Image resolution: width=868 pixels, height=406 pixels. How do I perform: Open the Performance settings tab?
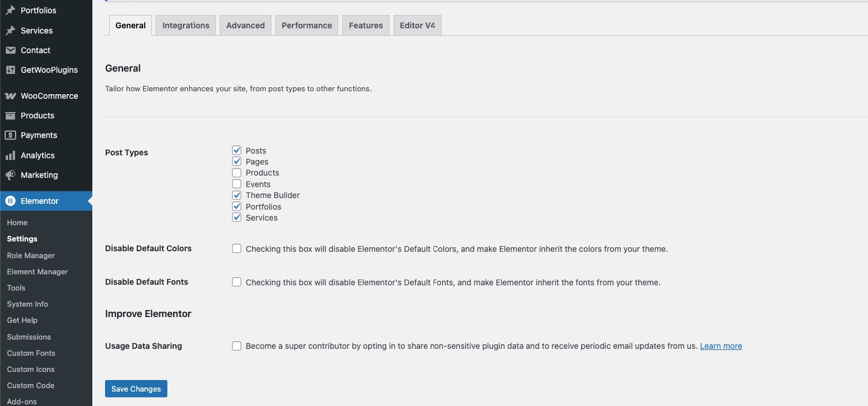tap(306, 25)
